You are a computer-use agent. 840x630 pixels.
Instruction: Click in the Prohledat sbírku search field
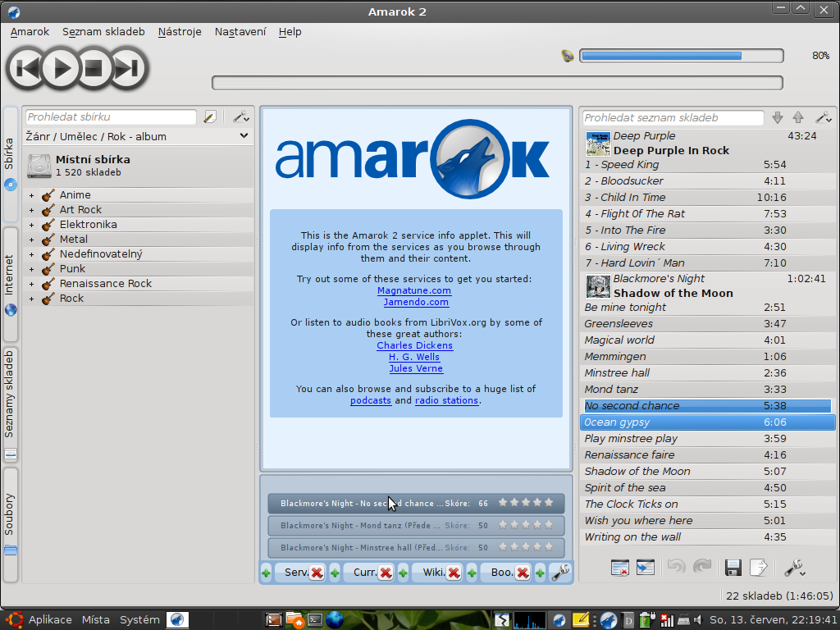coord(111,116)
